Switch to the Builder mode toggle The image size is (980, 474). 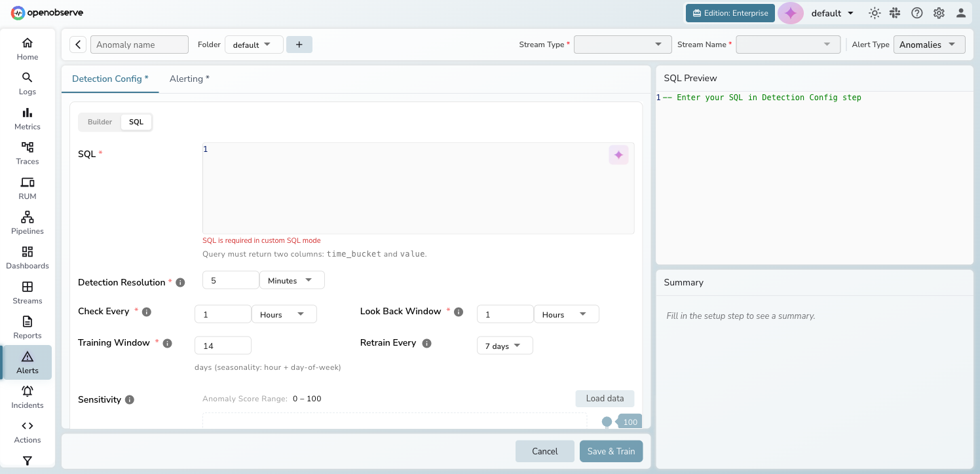[99, 122]
